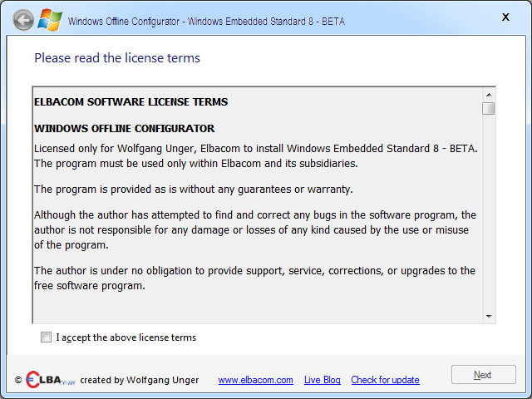The height and width of the screenshot is (399, 532).
Task: Click the license scrollbar down arrow
Action: point(489,316)
